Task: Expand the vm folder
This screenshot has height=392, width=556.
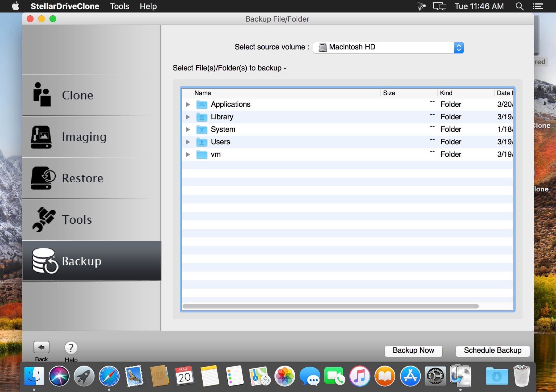Action: [x=188, y=155]
